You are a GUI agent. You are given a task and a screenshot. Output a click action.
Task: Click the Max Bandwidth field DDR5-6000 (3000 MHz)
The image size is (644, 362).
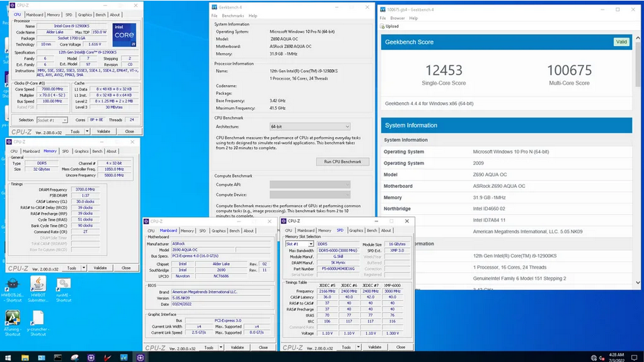click(x=338, y=251)
